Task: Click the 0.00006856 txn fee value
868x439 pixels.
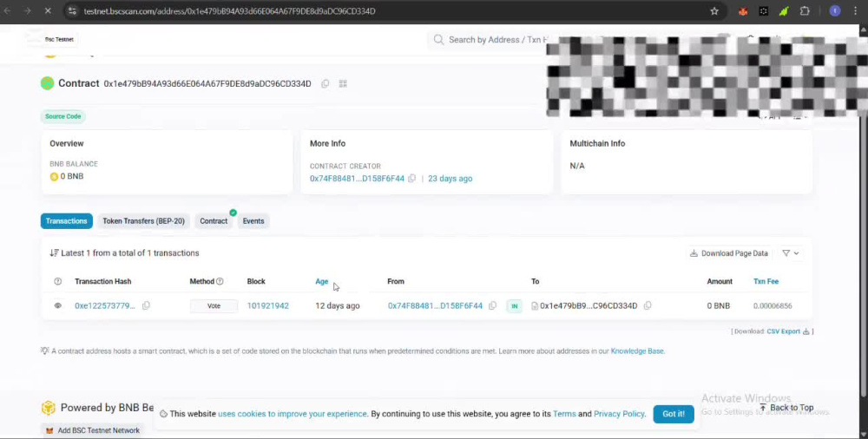Action: click(773, 305)
